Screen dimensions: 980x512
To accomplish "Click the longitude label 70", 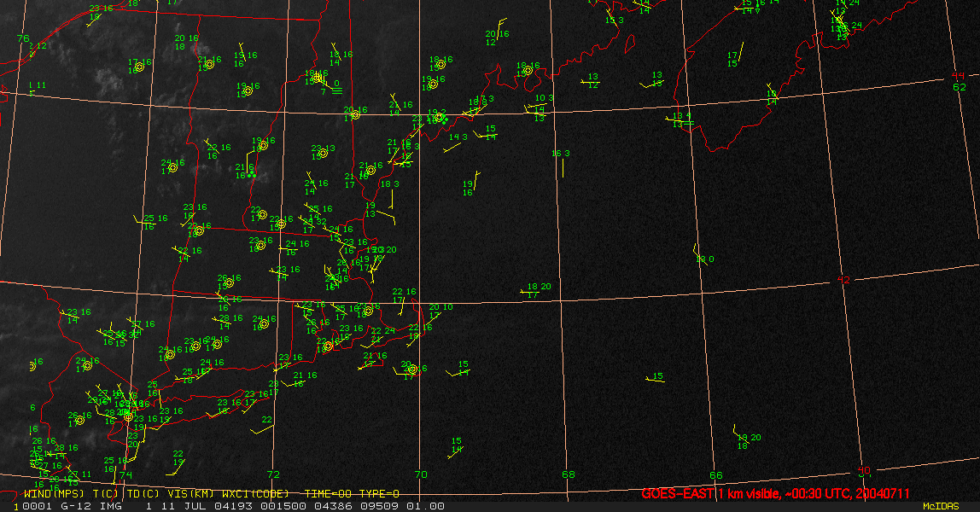I will pos(421,474).
